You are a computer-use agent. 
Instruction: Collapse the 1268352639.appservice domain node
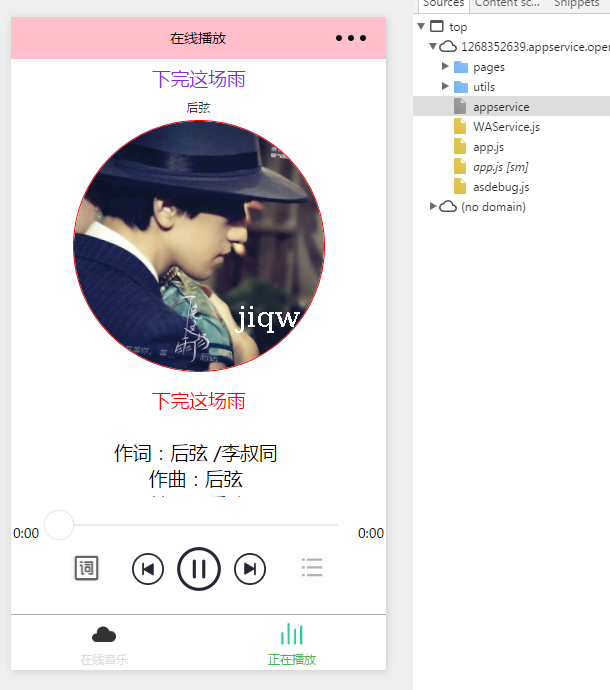[433, 47]
